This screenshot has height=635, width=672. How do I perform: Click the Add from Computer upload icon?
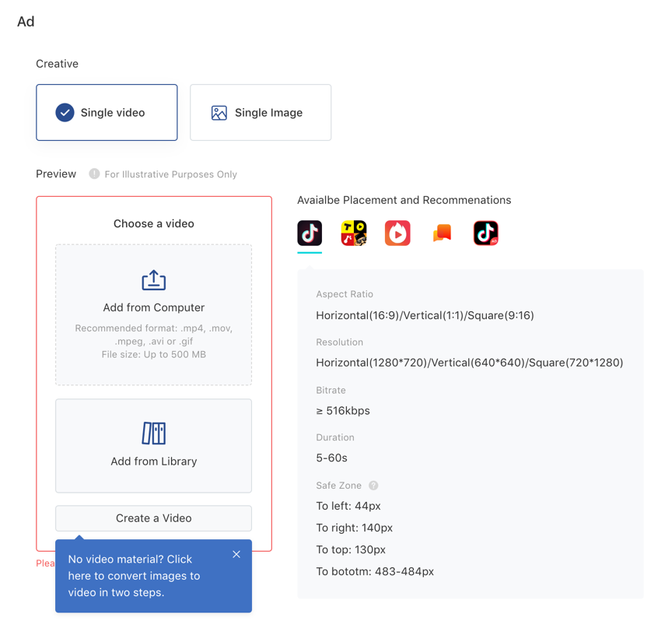pyautogui.click(x=153, y=280)
